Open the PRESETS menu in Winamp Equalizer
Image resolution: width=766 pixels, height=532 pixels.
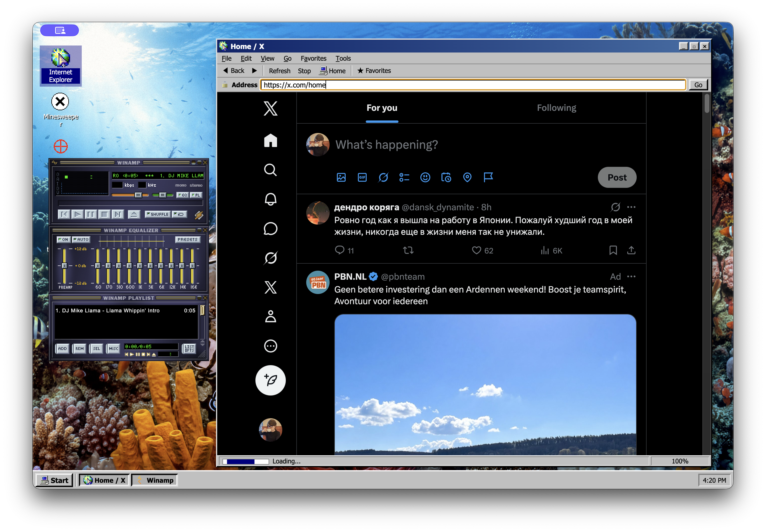188,239
